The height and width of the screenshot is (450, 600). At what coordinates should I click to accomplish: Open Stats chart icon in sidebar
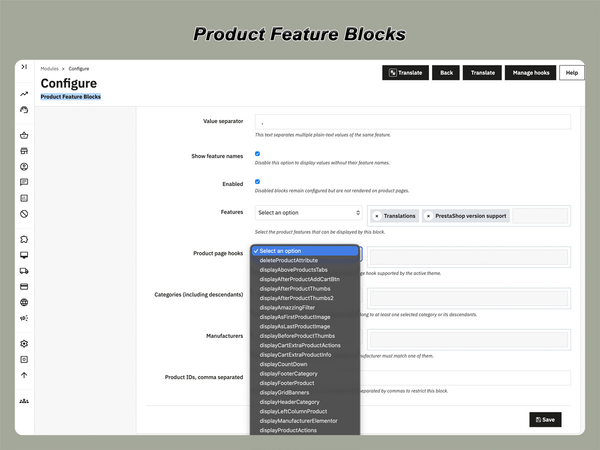tap(24, 198)
